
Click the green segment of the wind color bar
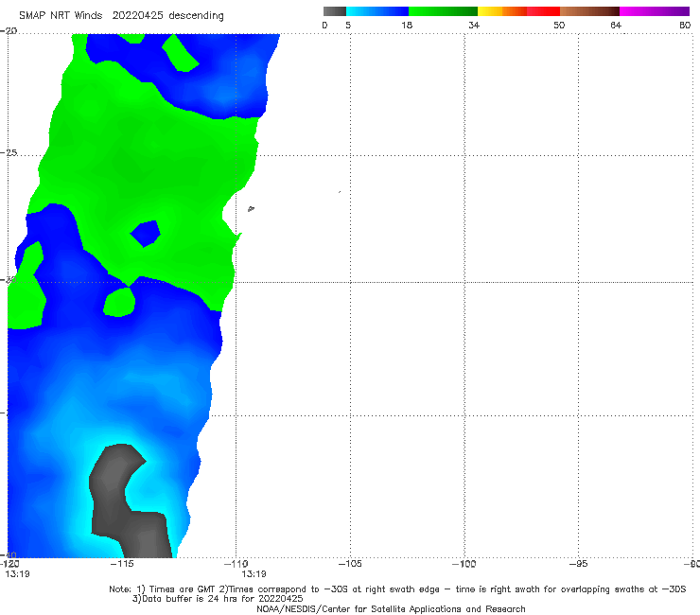tap(443, 11)
